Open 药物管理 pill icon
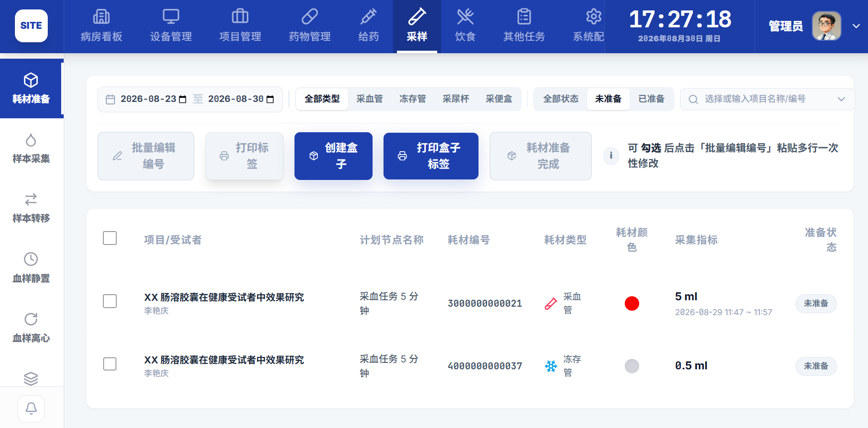868x428 pixels. tap(310, 17)
